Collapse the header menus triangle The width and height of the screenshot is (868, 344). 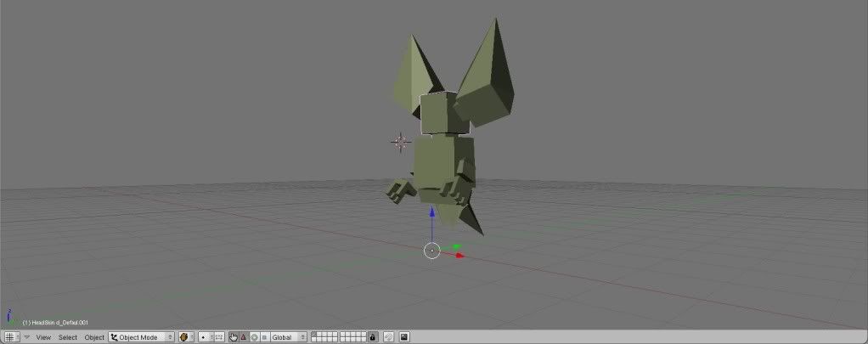tap(26, 337)
